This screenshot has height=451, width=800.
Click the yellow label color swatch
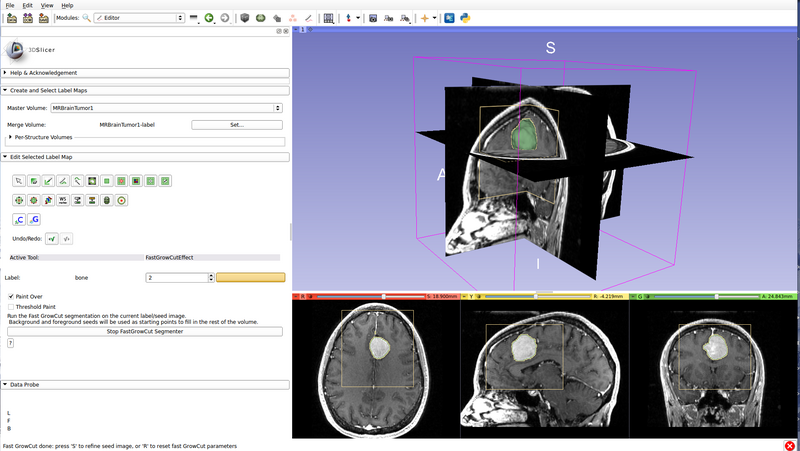click(250, 277)
